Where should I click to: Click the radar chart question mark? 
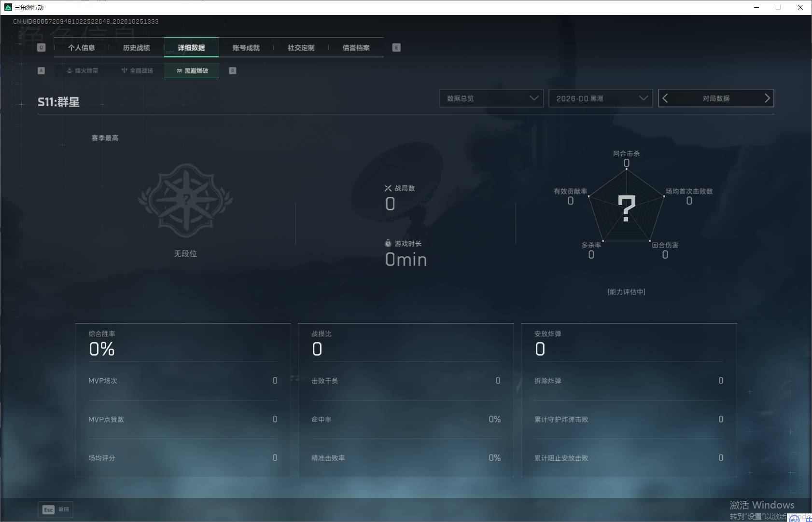point(627,208)
